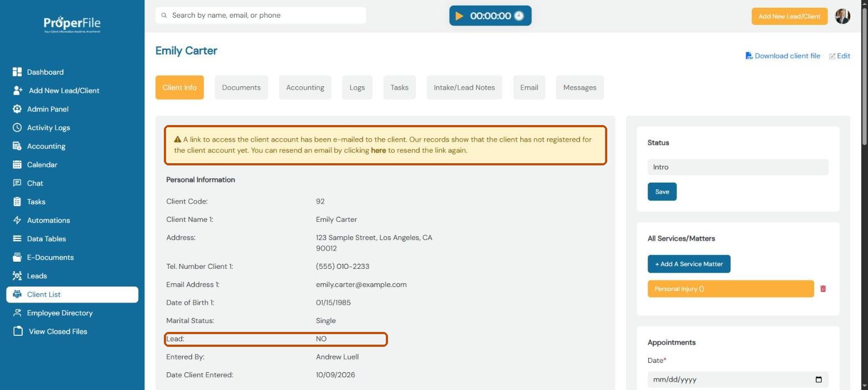868x390 pixels.
Task: Open the Intake/Lead Notes tab
Action: 464,87
